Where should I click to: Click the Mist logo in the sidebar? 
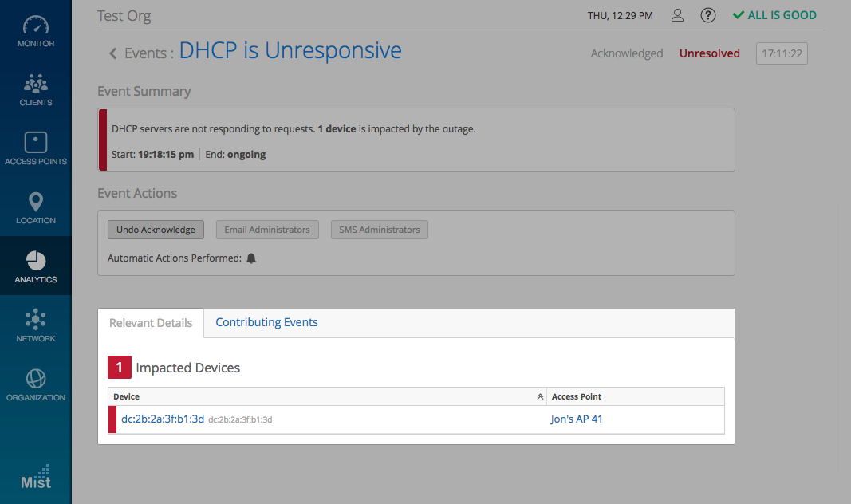coord(35,477)
